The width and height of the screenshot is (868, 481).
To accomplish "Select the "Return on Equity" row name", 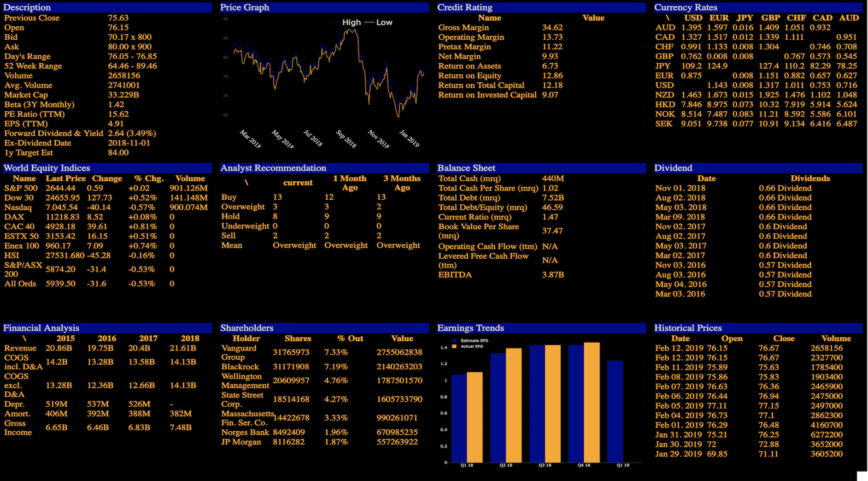I will click(470, 76).
